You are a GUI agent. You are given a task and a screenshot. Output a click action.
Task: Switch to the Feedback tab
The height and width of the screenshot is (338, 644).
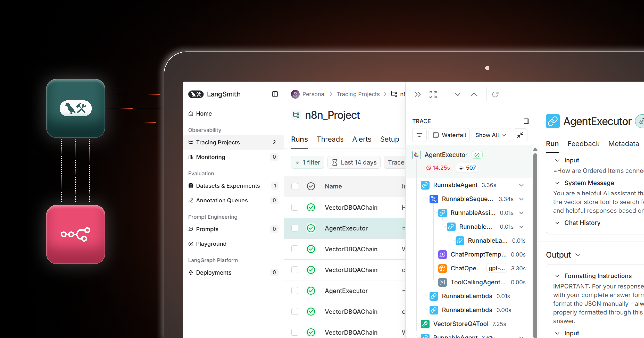583,144
